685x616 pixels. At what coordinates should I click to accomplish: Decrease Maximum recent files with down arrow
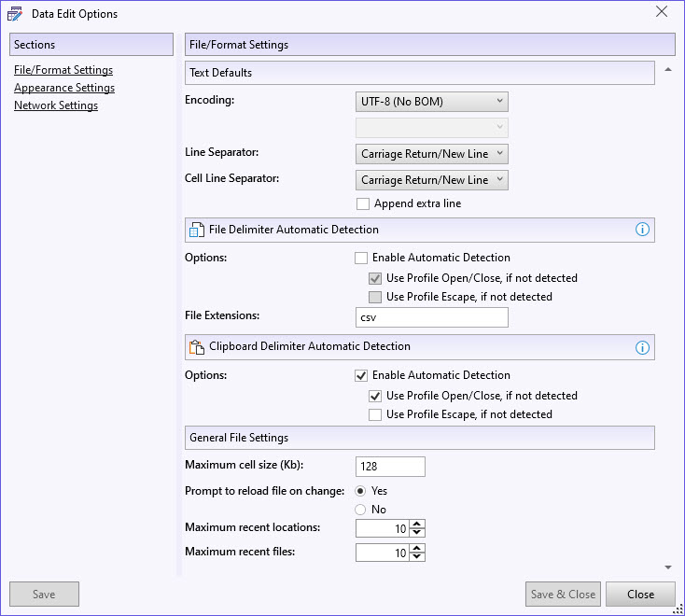[417, 557]
